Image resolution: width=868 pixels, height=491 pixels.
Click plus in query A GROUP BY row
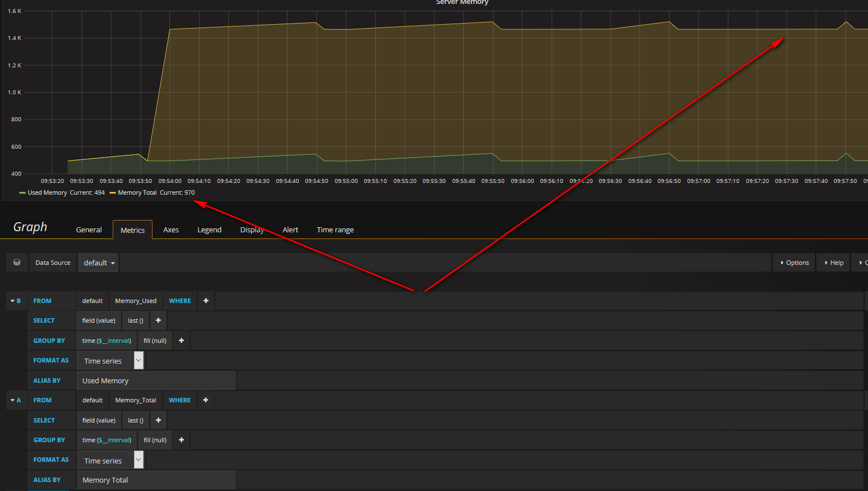pyautogui.click(x=181, y=440)
